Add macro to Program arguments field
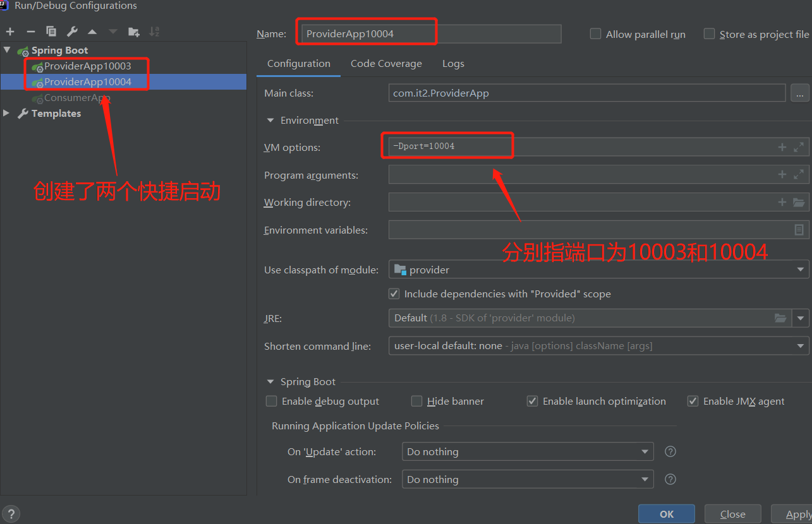This screenshot has height=524, width=812. [x=782, y=174]
